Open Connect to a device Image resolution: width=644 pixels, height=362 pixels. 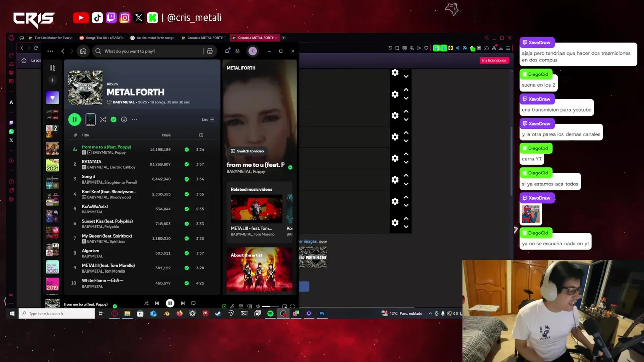click(249, 306)
